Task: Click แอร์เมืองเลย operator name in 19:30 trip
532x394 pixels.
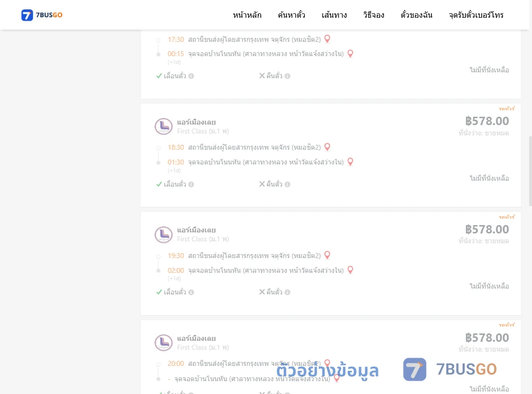Action: click(197, 230)
